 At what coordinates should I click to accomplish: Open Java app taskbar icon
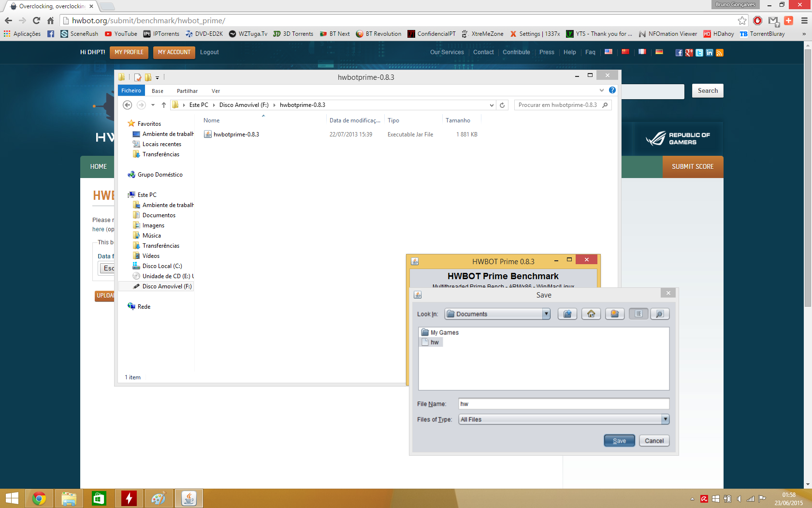pos(189,498)
